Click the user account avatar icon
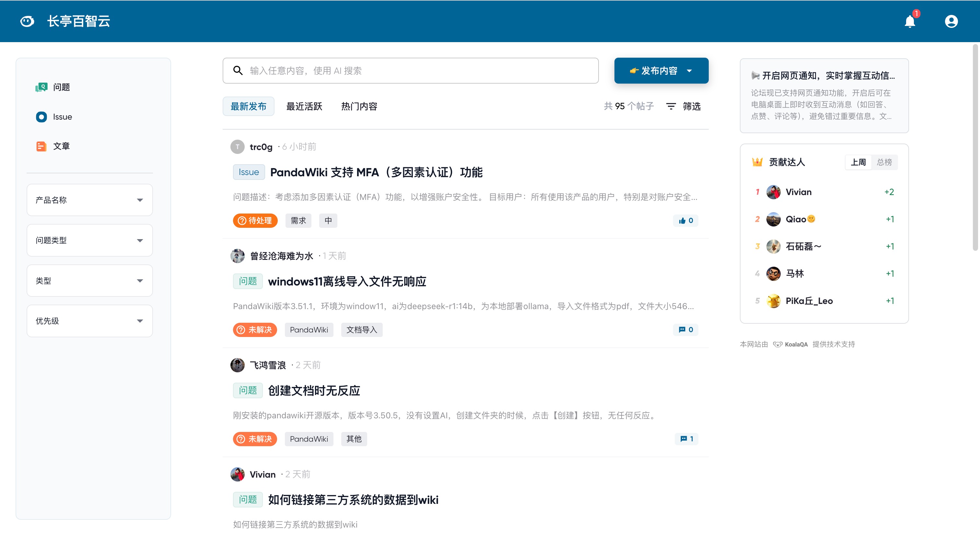This screenshot has width=980, height=534. pyautogui.click(x=951, y=21)
